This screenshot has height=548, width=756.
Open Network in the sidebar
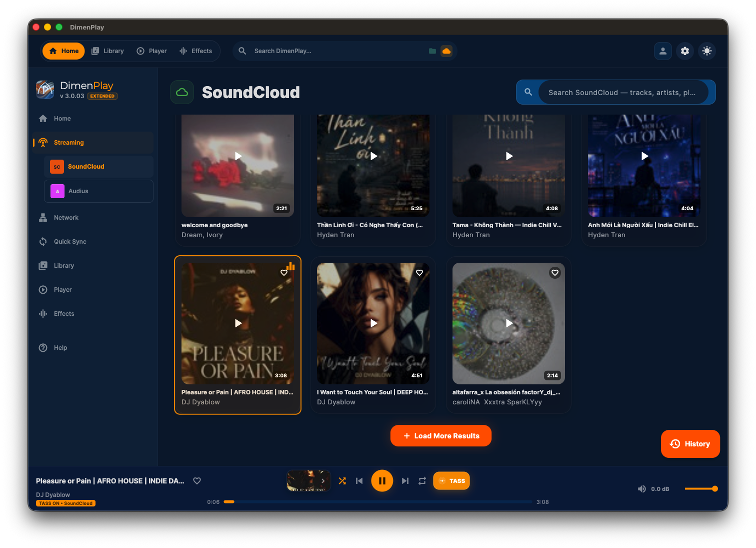93,218
